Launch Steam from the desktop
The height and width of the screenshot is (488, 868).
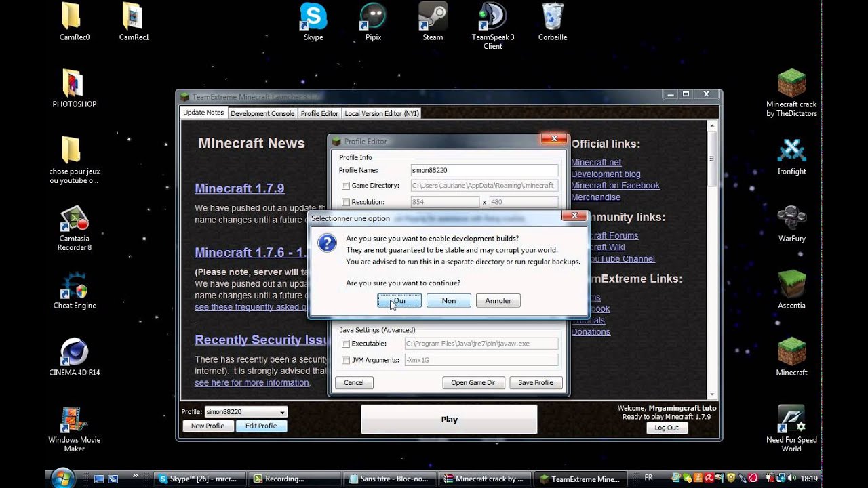pyautogui.click(x=433, y=22)
